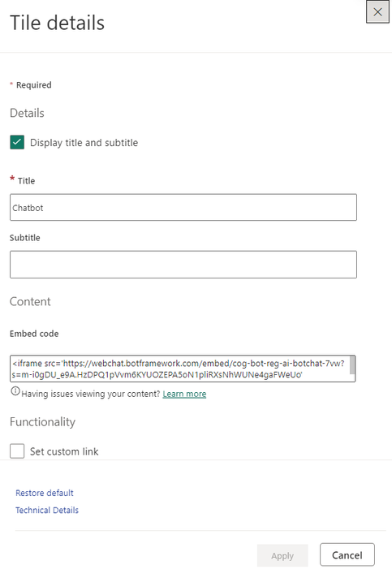Uncheck Display title and subtitle checkbox
392x578 pixels.
17,142
